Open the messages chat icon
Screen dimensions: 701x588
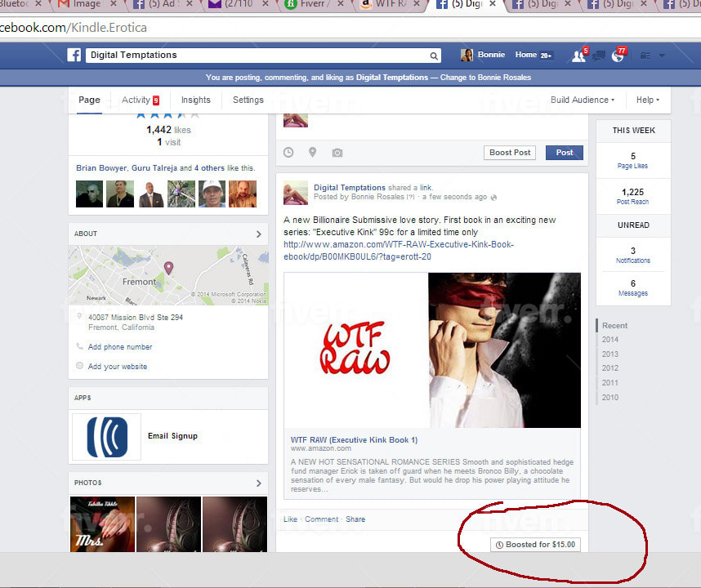click(x=599, y=56)
